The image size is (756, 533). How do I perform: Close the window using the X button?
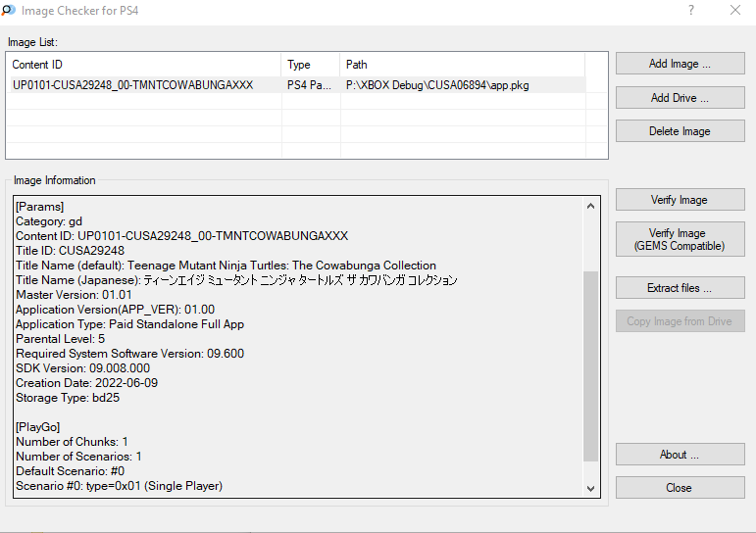(735, 10)
